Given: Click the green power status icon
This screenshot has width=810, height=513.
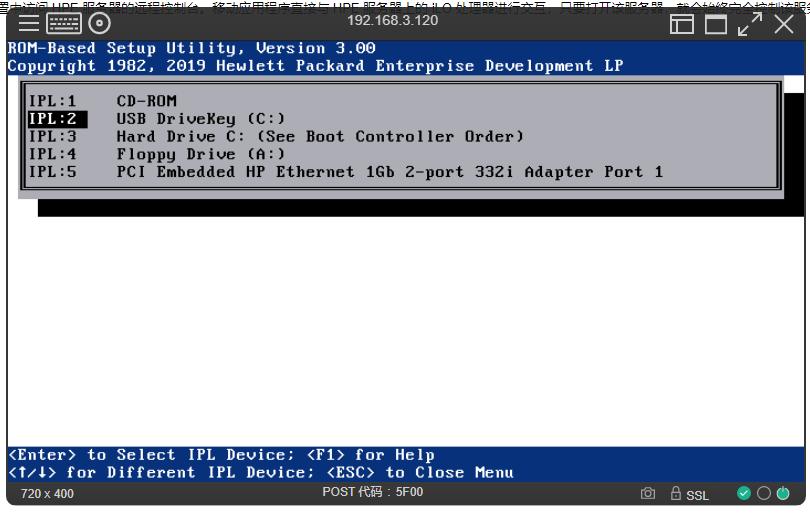Looking at the screenshot, I should tap(783, 493).
